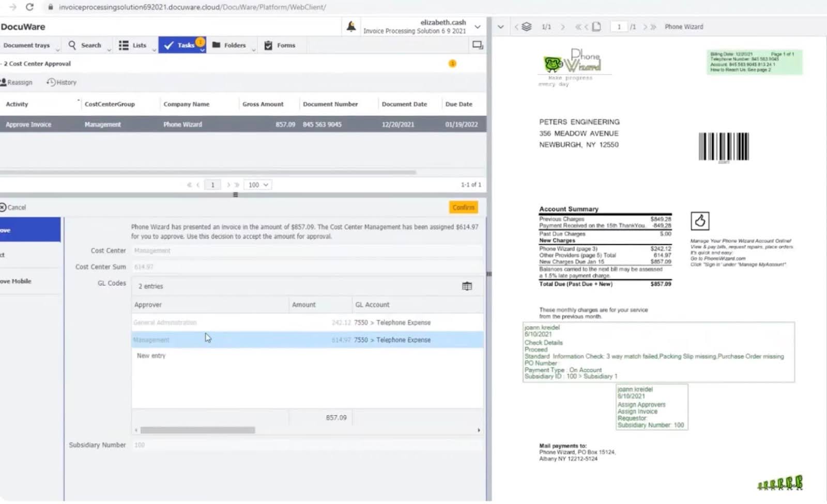Click the Forms clipboard icon
This screenshot has height=504, width=827.
pos(268,45)
